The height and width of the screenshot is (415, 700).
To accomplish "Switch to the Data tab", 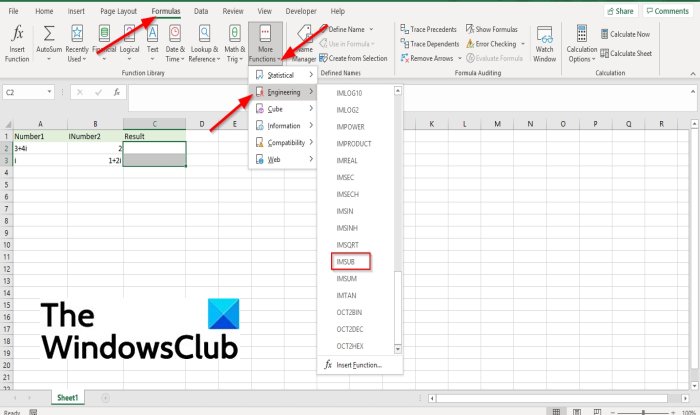I will point(201,11).
